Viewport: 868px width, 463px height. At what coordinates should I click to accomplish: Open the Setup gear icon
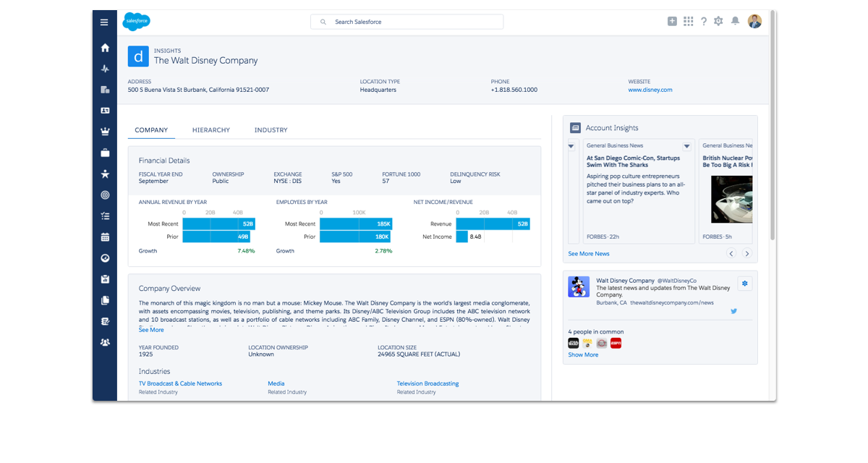tap(718, 22)
